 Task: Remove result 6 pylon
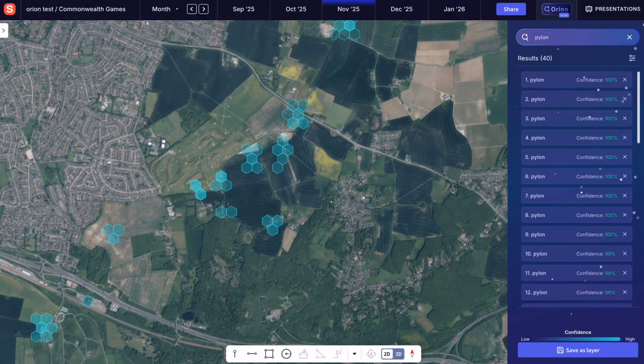click(x=625, y=176)
